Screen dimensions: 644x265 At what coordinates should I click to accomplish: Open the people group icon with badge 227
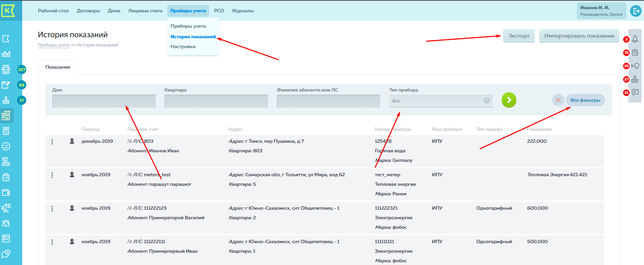coord(6,69)
